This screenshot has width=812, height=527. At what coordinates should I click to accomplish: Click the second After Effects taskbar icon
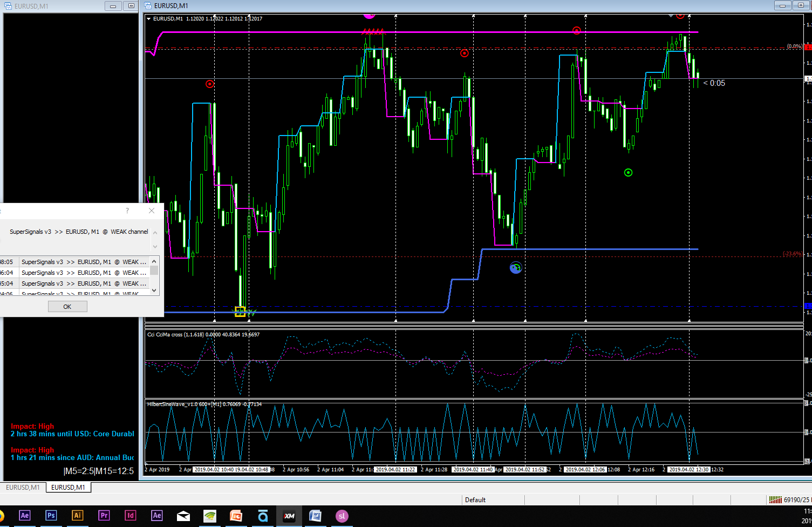tap(157, 516)
